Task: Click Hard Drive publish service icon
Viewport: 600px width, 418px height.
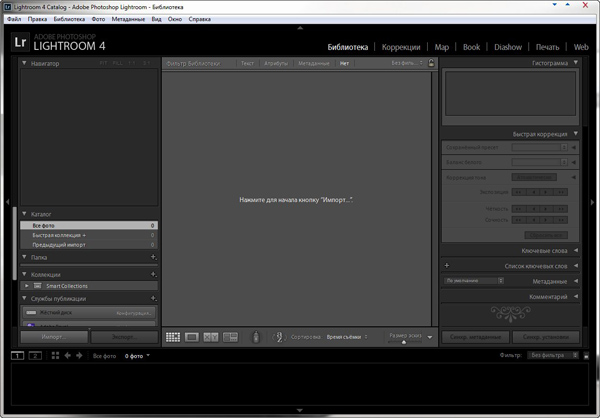Action: click(31, 312)
